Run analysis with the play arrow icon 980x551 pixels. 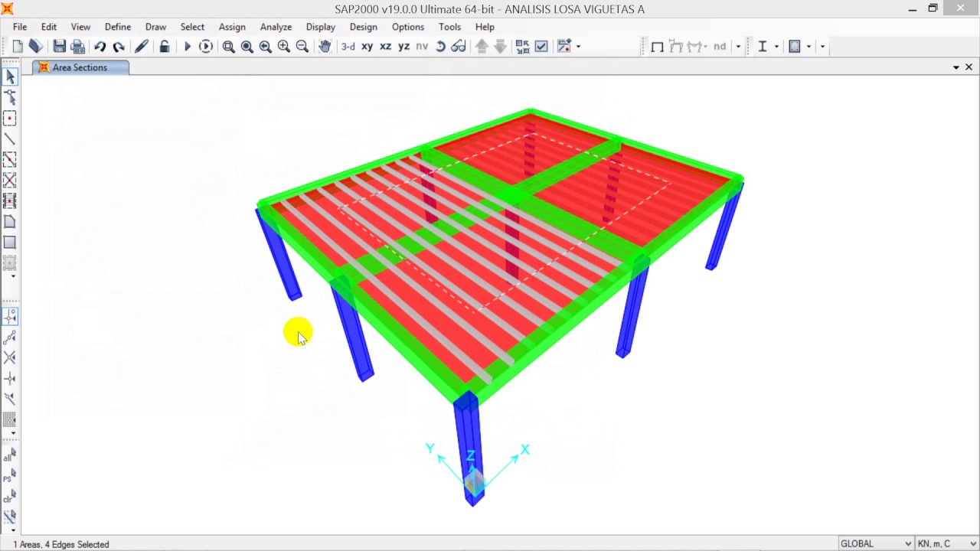coord(187,47)
